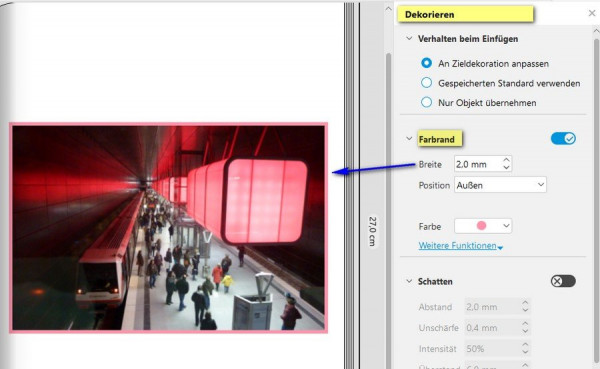Viewport: 600px width, 369px height.
Task: Select the subway station photo on the page
Action: (168, 227)
